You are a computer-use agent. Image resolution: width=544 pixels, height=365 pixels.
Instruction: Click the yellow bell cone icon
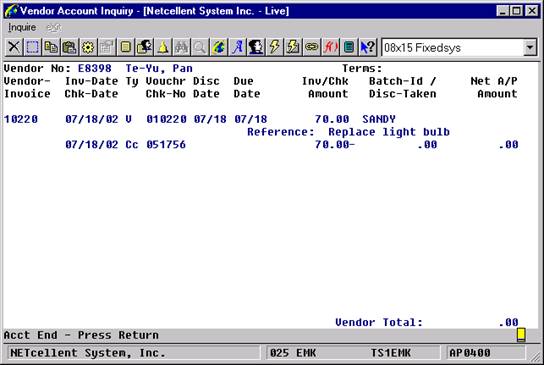[163, 47]
